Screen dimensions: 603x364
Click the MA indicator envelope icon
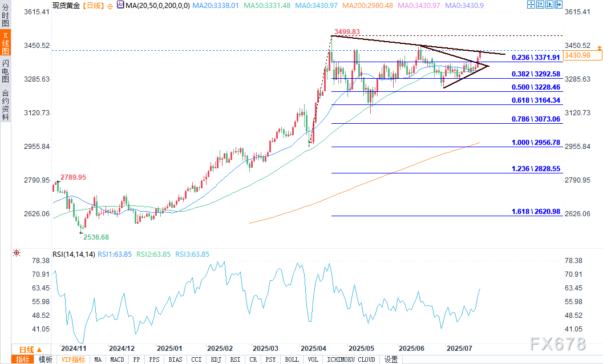click(119, 5)
